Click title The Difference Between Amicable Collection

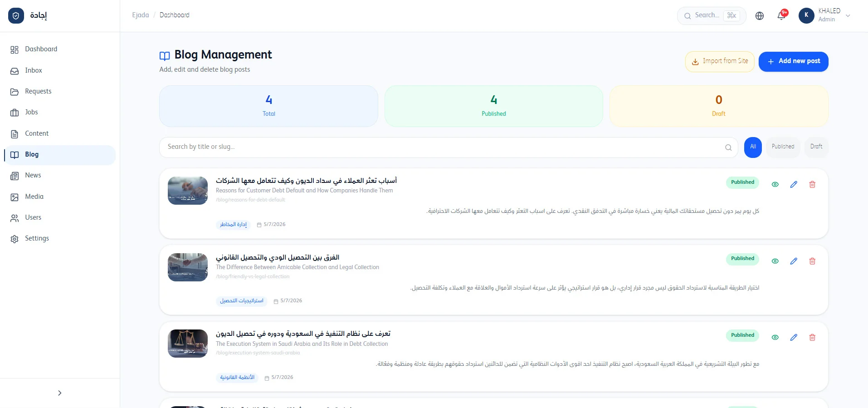click(297, 267)
